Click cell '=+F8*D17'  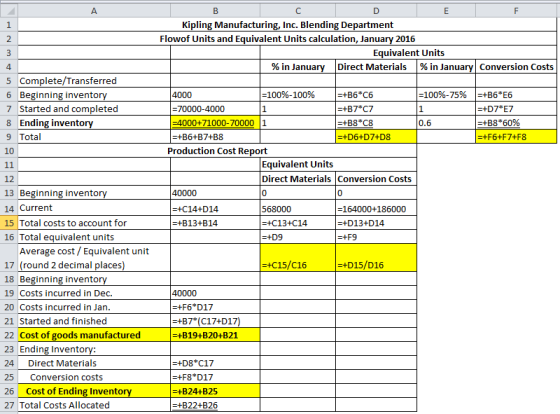[x=215, y=377]
